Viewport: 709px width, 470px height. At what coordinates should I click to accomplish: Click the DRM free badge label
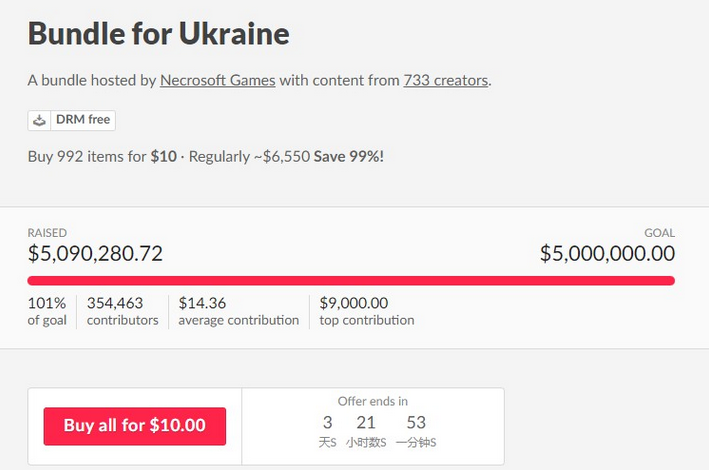pos(83,120)
